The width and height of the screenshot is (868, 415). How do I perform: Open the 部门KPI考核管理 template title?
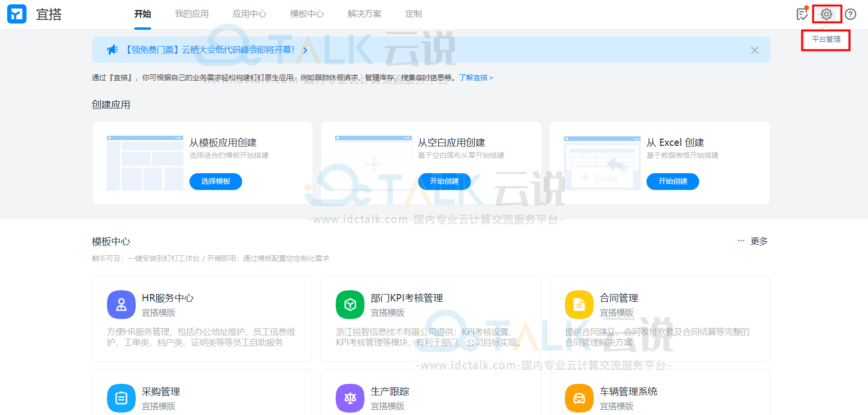pyautogui.click(x=407, y=298)
